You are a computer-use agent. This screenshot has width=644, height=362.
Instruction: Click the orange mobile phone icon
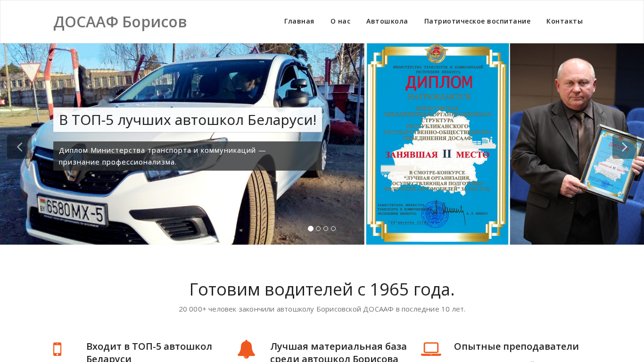pos(58,349)
